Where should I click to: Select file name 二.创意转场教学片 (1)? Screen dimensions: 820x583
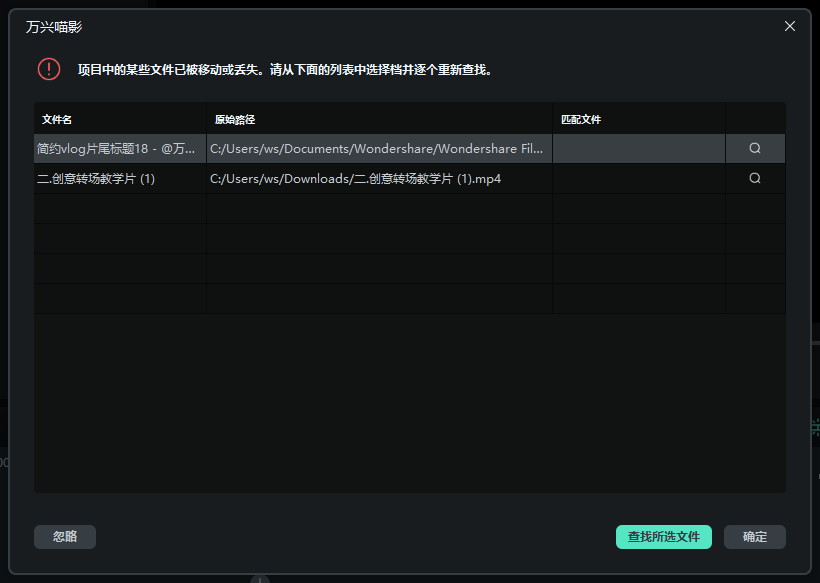120,178
